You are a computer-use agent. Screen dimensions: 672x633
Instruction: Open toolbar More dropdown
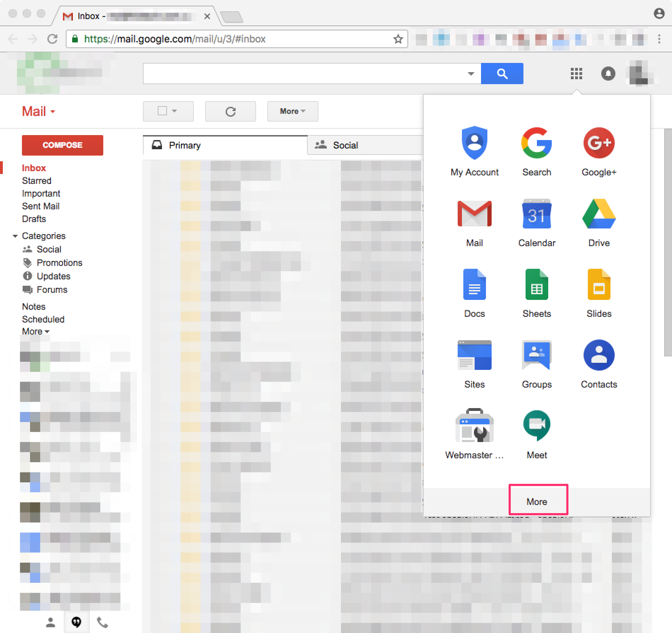coord(292,111)
